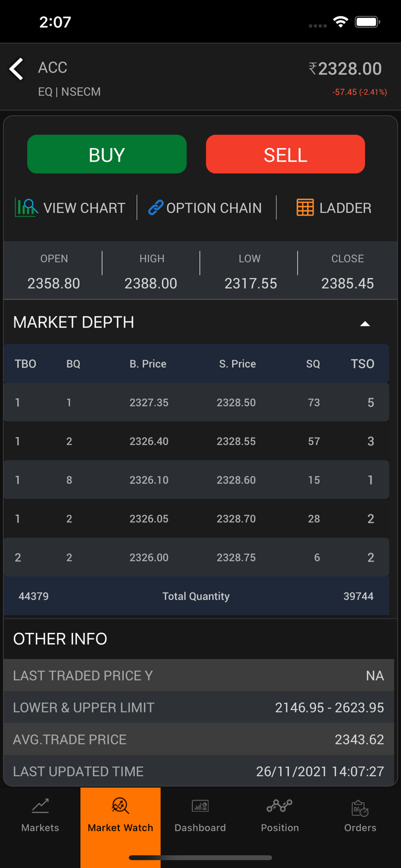The image size is (401, 868).
Task: Tap the 2327.35 best bid price
Action: click(149, 402)
